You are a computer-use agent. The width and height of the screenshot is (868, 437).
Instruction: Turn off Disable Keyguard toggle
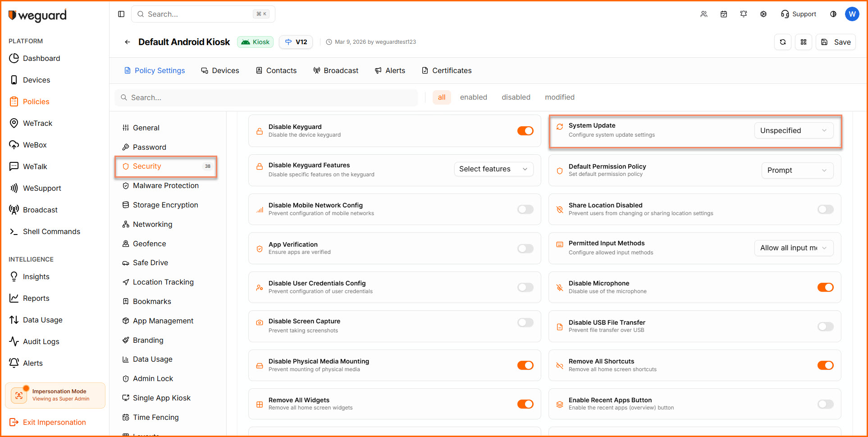[525, 131]
